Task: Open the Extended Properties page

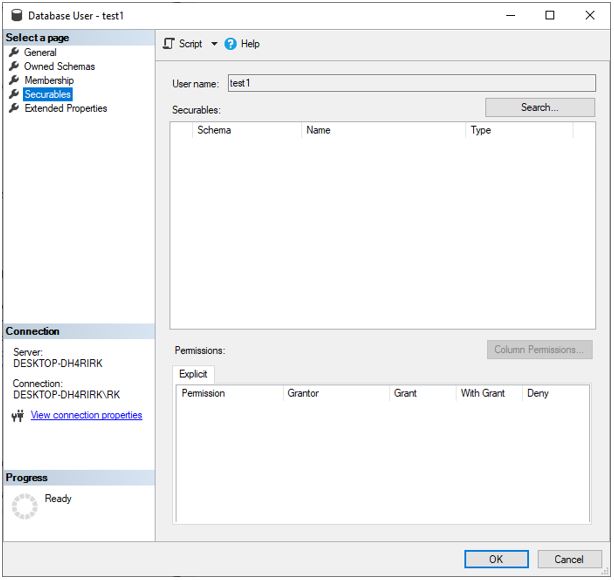Action: [66, 108]
